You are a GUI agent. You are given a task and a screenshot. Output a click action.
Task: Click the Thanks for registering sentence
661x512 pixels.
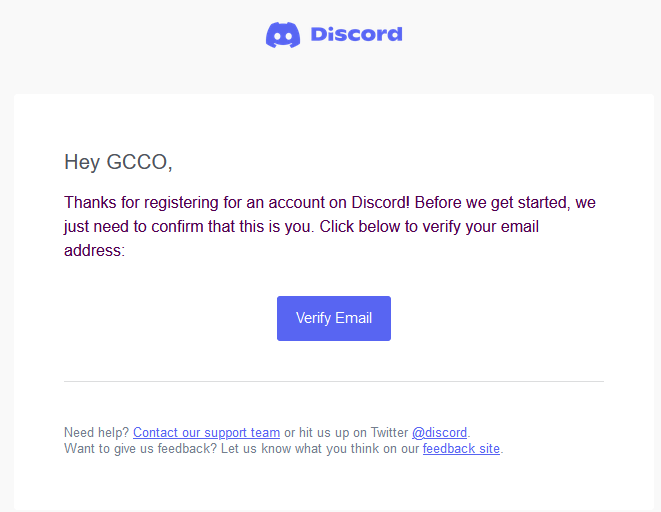[236, 203]
